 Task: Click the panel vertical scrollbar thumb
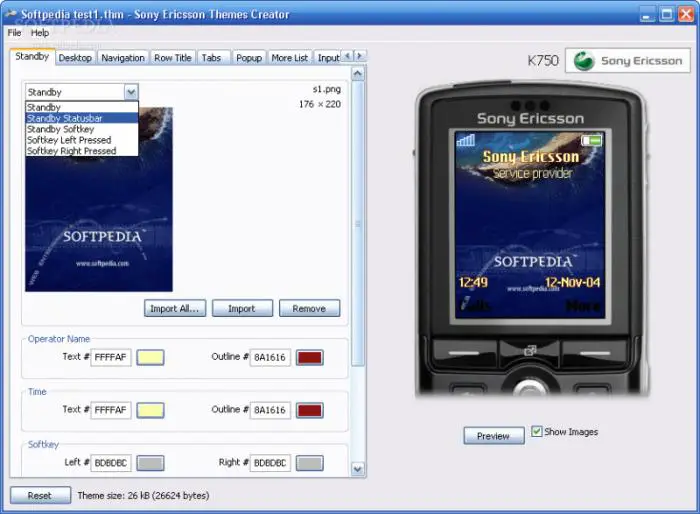[358, 224]
